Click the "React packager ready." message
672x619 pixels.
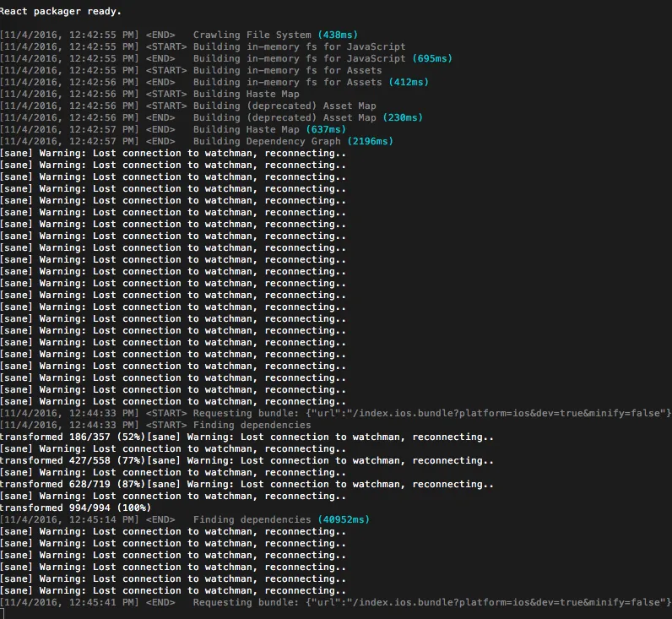coord(61,12)
